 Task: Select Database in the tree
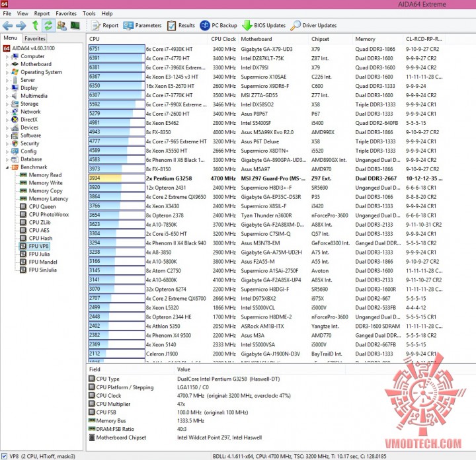[31, 159]
